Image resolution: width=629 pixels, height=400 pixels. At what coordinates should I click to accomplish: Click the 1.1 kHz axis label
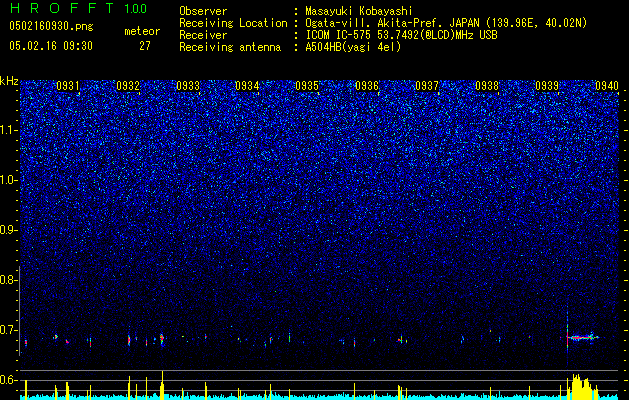(8, 130)
